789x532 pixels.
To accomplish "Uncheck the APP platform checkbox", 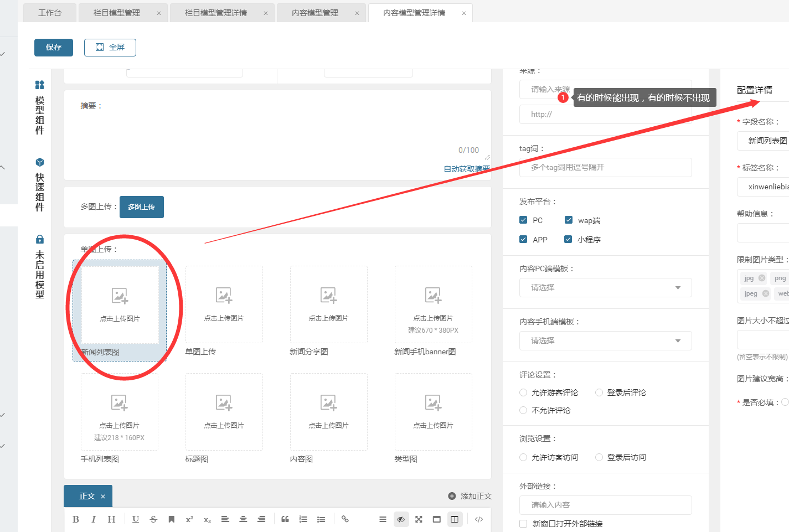I will click(x=523, y=239).
